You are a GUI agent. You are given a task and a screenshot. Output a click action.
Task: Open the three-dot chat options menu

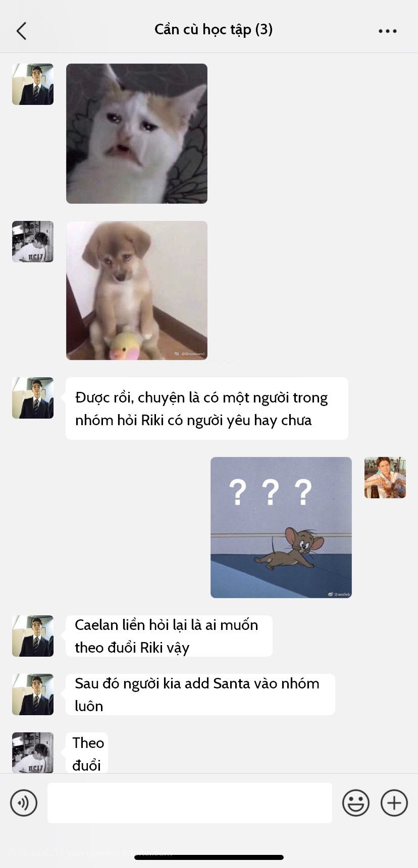click(x=387, y=31)
